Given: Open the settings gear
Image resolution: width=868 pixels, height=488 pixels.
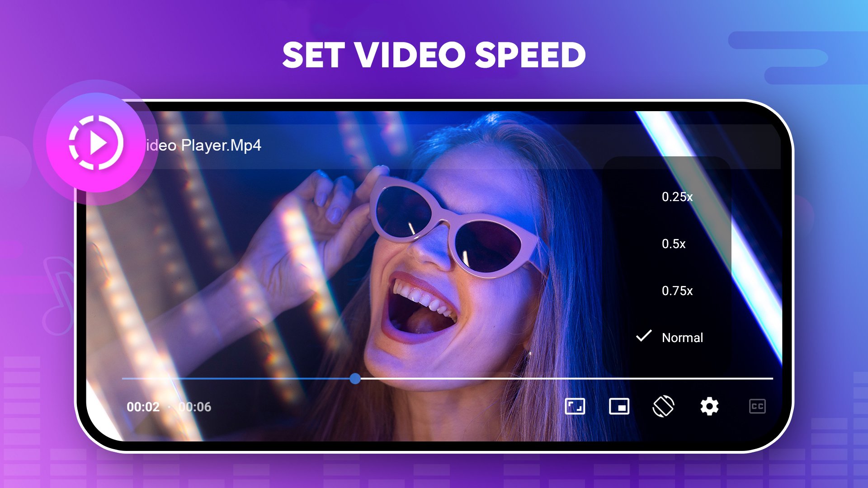Looking at the screenshot, I should [x=709, y=406].
